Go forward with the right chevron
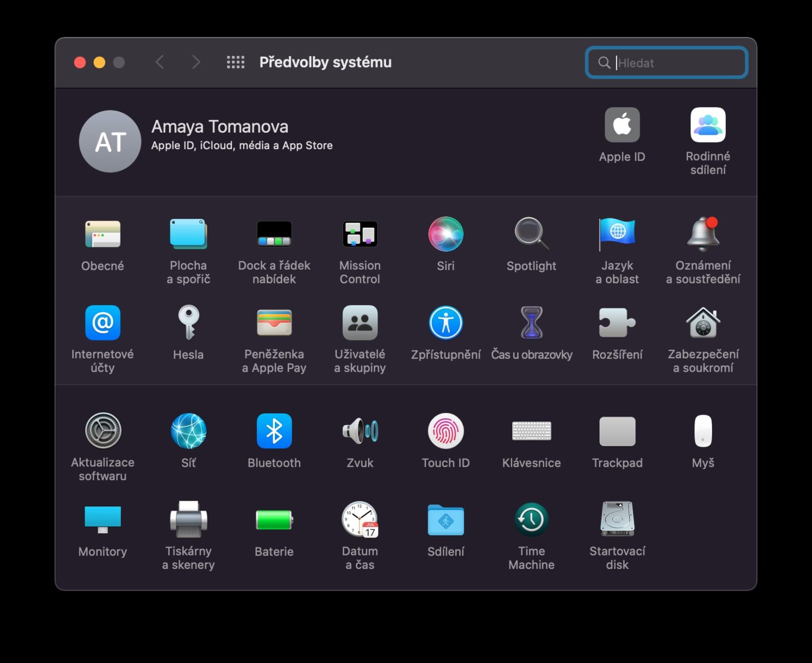This screenshot has height=663, width=812. click(x=196, y=62)
